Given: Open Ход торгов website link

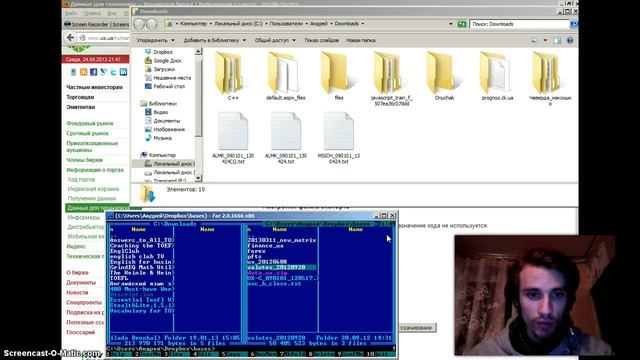Looking at the screenshot, I should 81,180.
